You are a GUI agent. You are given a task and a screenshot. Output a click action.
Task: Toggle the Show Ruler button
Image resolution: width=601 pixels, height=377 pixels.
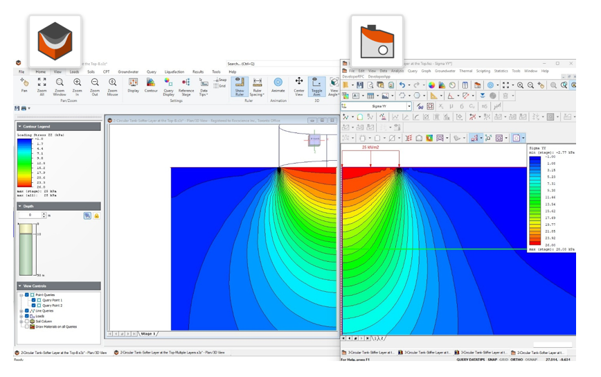click(240, 86)
